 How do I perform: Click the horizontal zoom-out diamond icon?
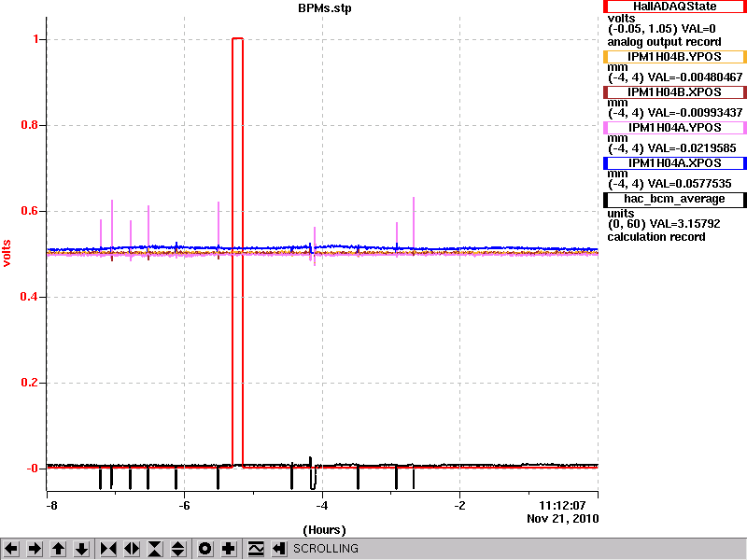132,549
